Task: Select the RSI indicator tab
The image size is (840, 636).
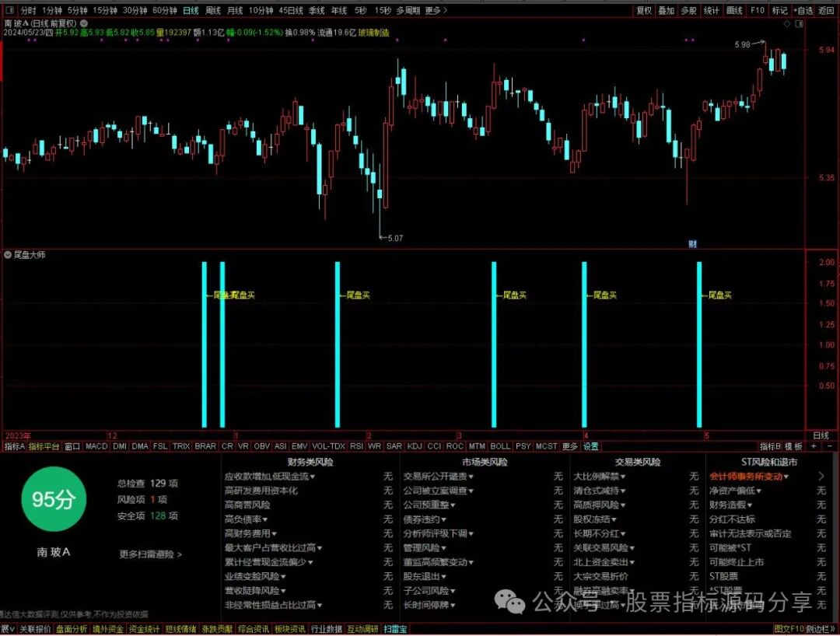Action: pyautogui.click(x=356, y=446)
